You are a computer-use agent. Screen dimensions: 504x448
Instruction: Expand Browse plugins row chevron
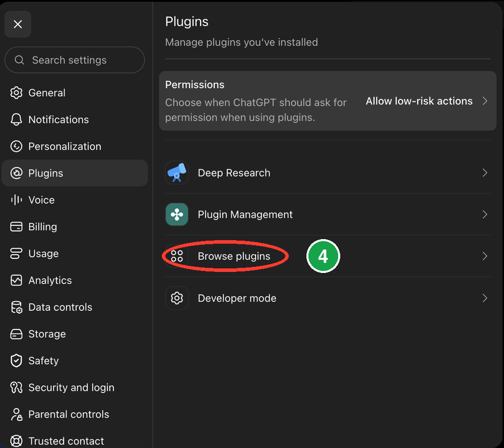(485, 256)
